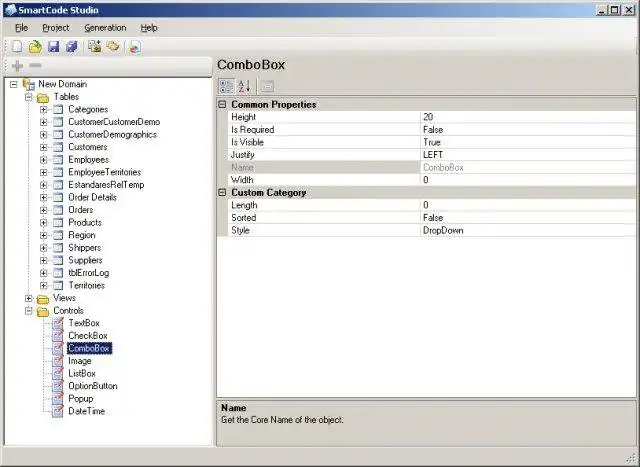Image resolution: width=640 pixels, height=467 pixels.
Task: Click the Image control icon
Action: [58, 361]
